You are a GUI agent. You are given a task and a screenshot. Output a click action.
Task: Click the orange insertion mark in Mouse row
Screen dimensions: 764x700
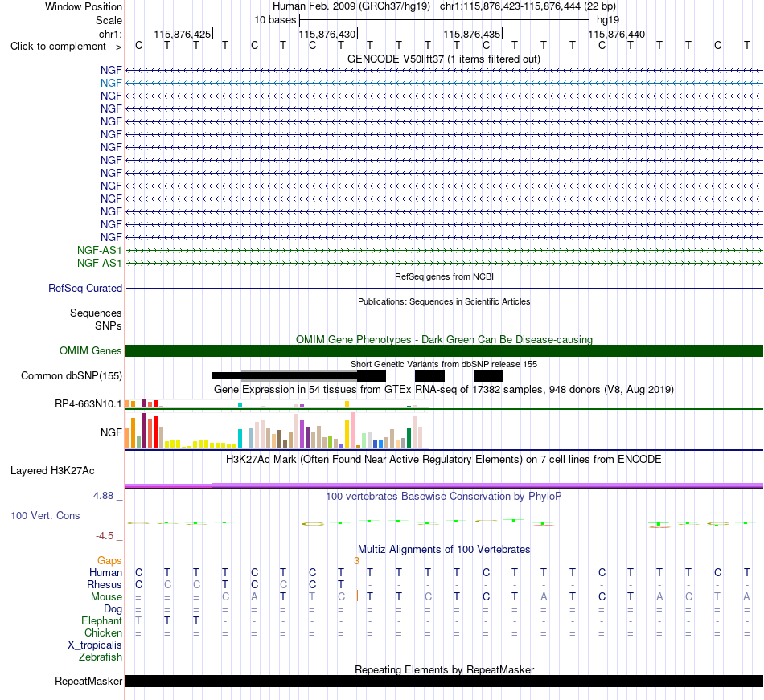point(357,596)
